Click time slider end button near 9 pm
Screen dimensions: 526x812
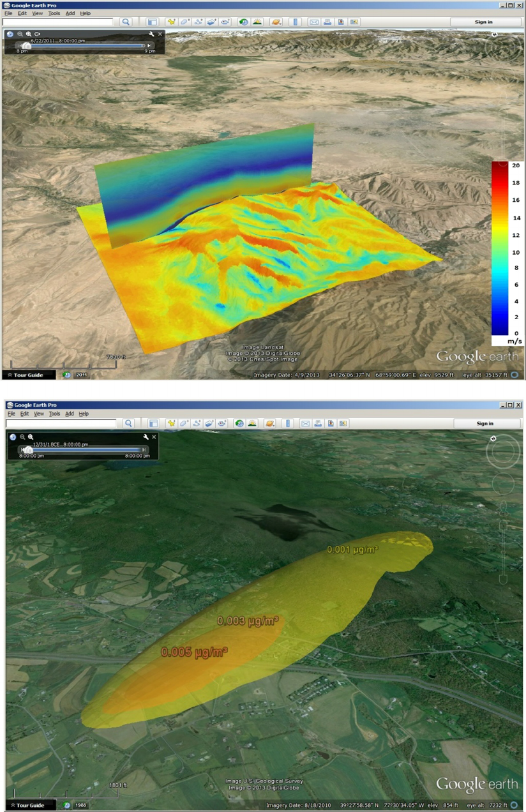pyautogui.click(x=149, y=46)
